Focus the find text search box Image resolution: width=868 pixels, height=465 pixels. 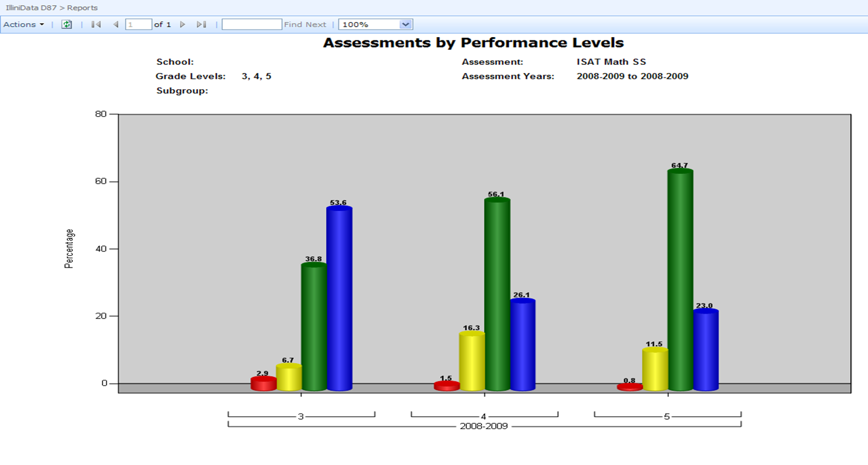[252, 24]
